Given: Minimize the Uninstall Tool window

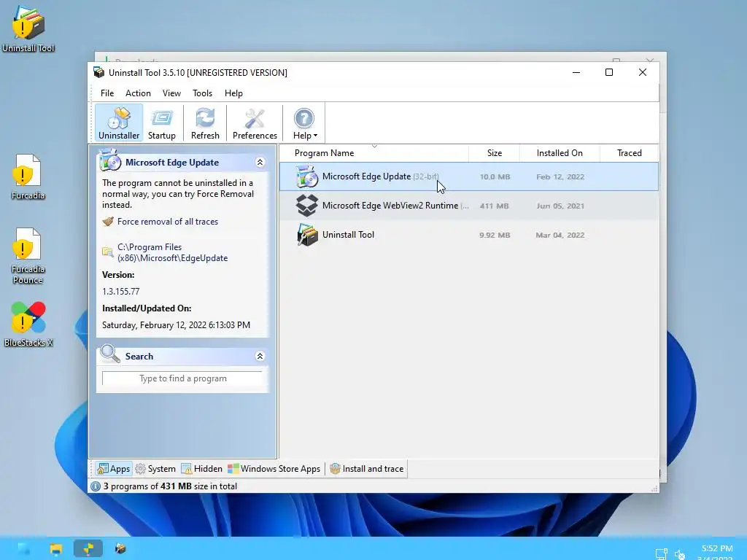Looking at the screenshot, I should 576,72.
